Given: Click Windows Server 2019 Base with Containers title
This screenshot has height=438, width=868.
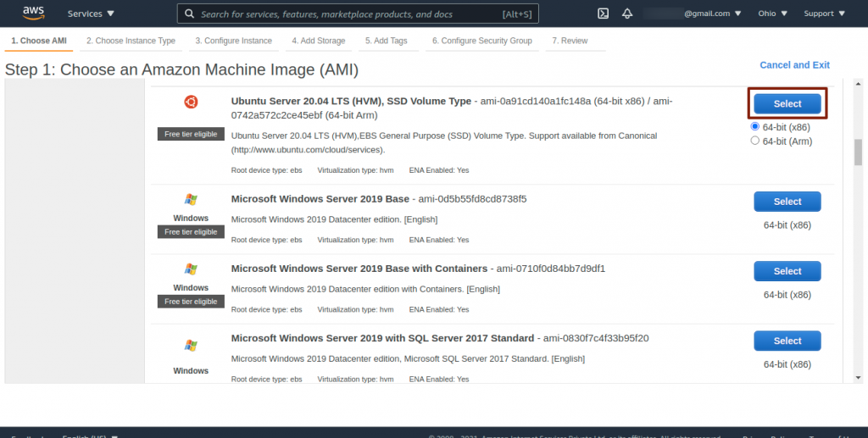Looking at the screenshot, I should pyautogui.click(x=359, y=269).
